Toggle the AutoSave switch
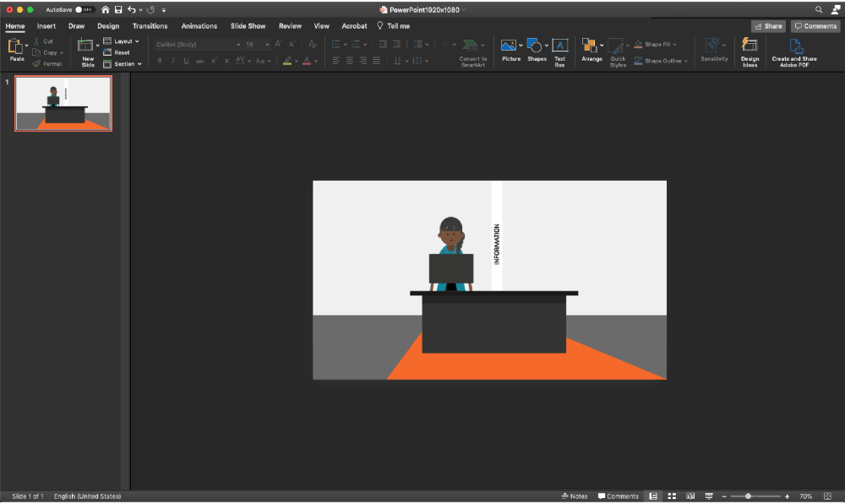Image resolution: width=845 pixels, height=504 pixels. pyautogui.click(x=84, y=9)
